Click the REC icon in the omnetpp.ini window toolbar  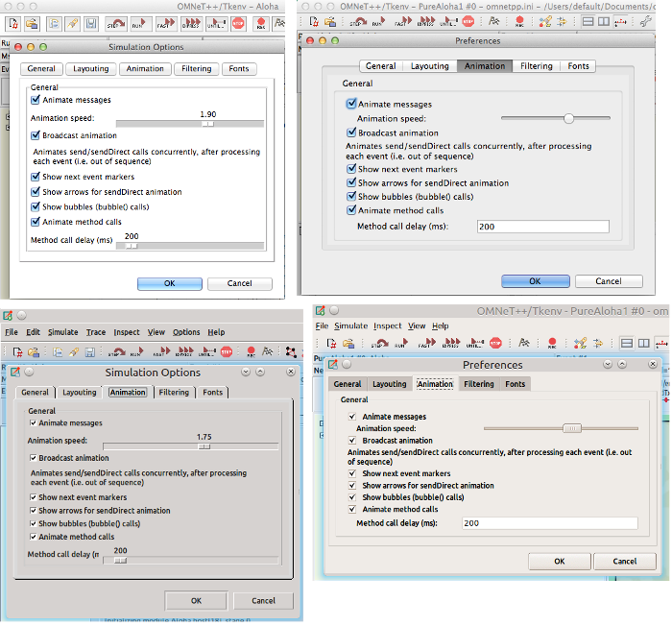[x=519, y=21]
